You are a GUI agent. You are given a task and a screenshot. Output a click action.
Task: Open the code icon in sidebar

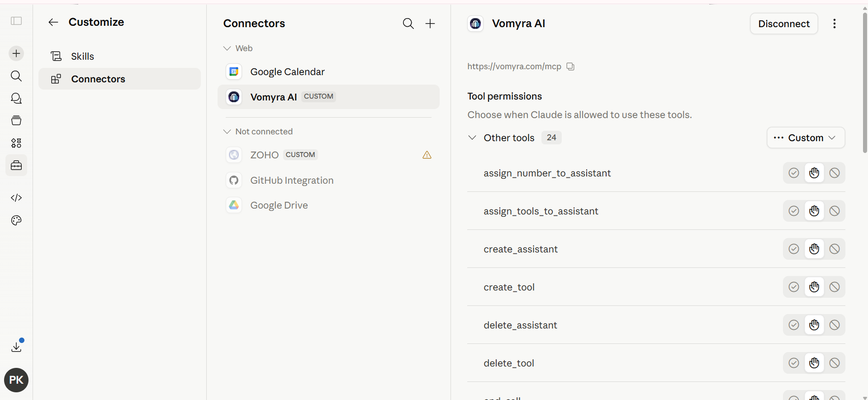pos(16,198)
